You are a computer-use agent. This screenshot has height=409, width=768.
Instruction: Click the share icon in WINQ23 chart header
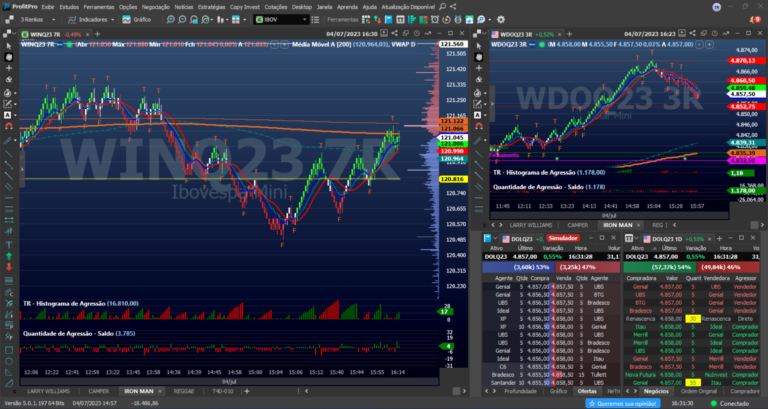394,34
